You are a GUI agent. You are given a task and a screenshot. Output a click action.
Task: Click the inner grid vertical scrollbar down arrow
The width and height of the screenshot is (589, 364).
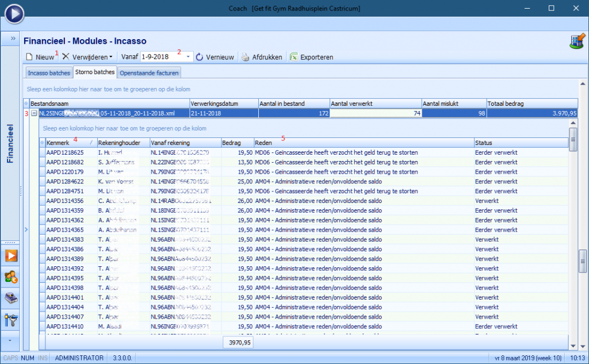(572, 345)
